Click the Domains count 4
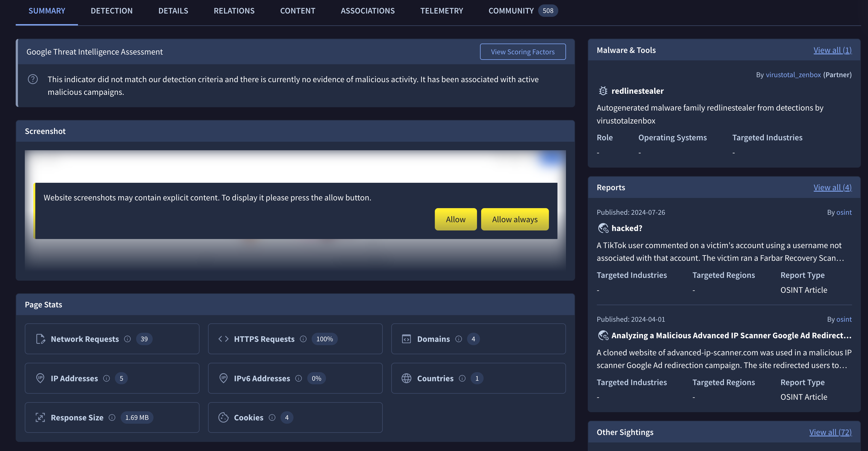The image size is (868, 451). point(473,339)
